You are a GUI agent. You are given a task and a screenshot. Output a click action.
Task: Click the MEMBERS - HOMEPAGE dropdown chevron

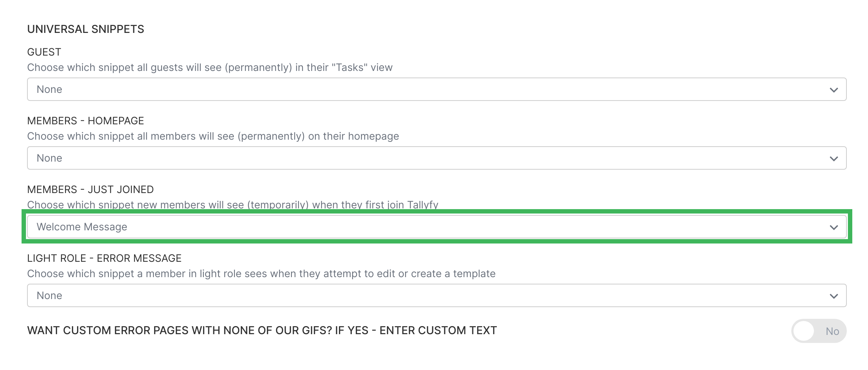pos(834,158)
